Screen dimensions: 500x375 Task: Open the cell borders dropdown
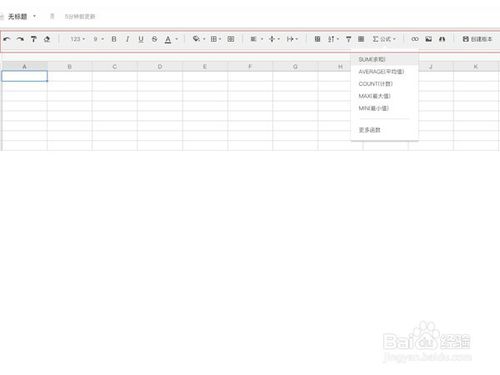click(216, 39)
